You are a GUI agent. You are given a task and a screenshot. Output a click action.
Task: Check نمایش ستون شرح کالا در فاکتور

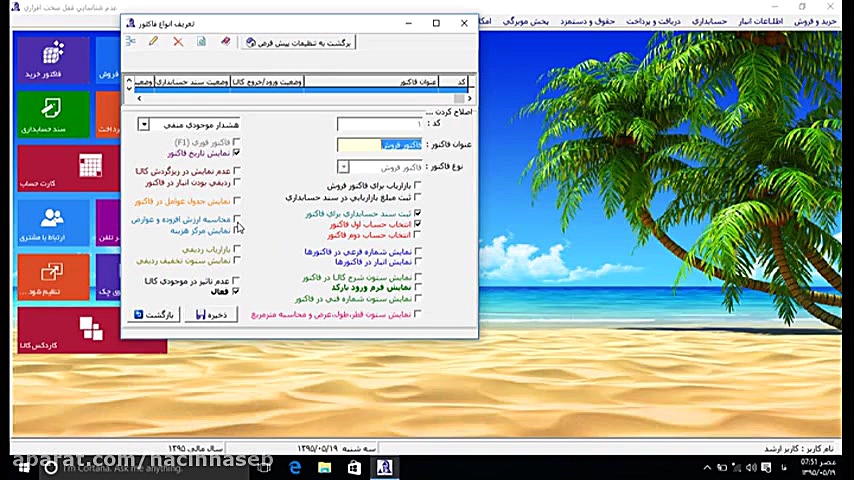418,277
